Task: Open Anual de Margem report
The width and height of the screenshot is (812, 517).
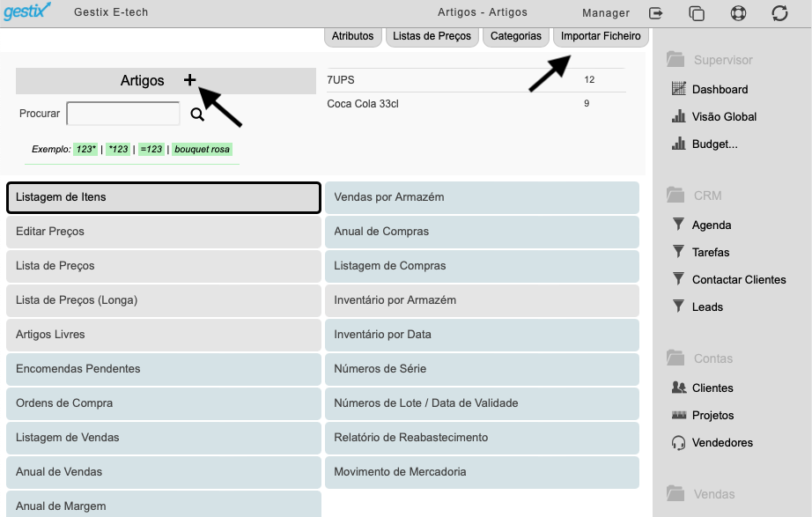Action: pos(164,504)
